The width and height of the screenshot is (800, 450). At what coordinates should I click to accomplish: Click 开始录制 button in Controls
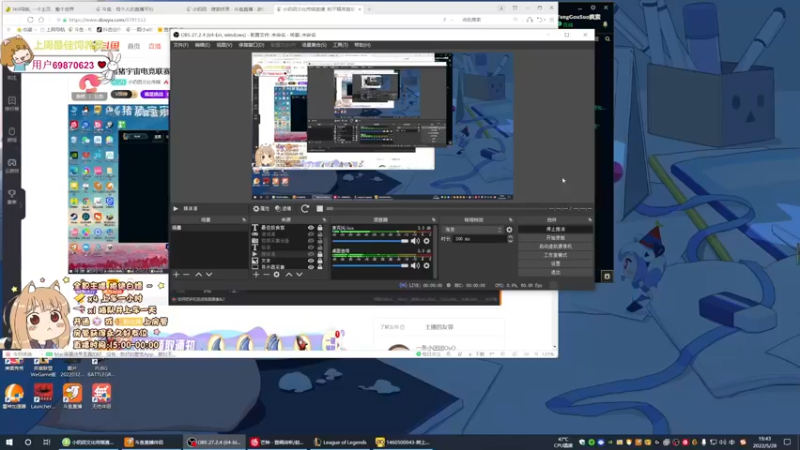click(555, 238)
